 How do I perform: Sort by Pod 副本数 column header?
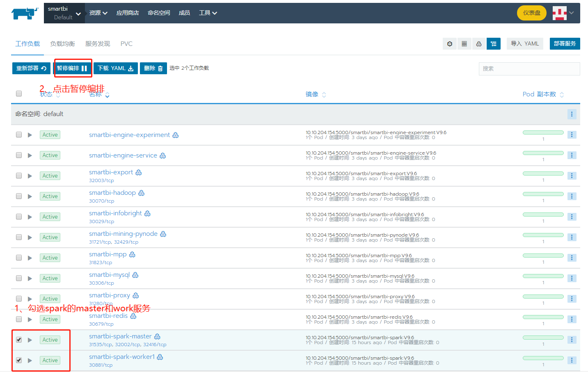543,94
